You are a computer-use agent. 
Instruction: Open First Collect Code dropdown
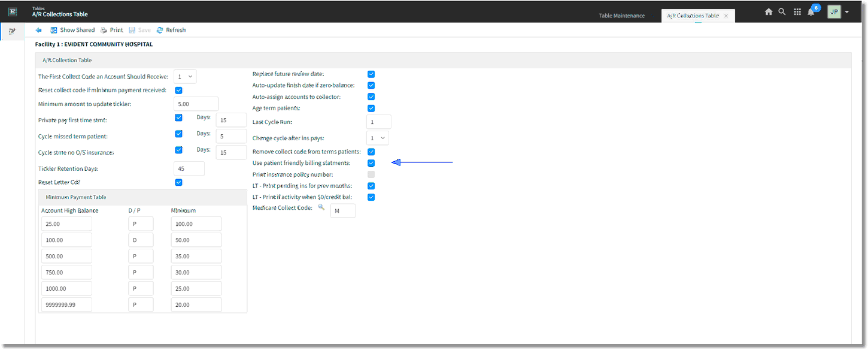click(x=185, y=77)
